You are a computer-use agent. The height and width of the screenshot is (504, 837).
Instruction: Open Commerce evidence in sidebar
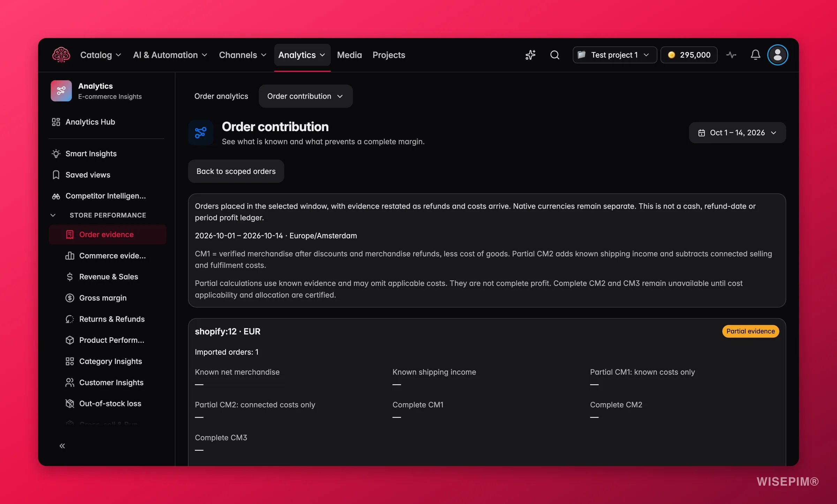[x=107, y=256]
